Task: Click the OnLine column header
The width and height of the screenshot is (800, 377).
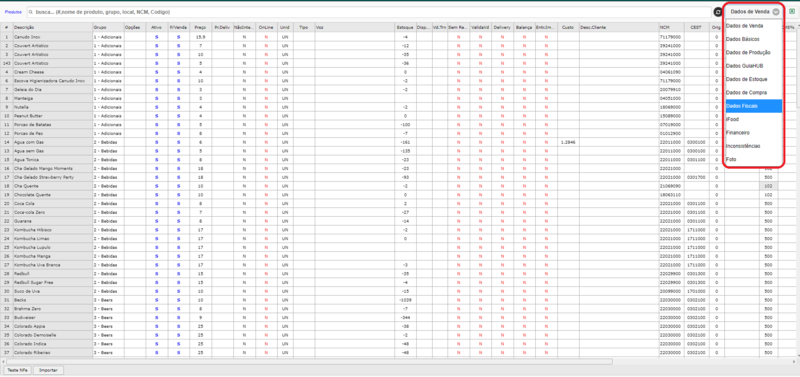Action: [266, 28]
